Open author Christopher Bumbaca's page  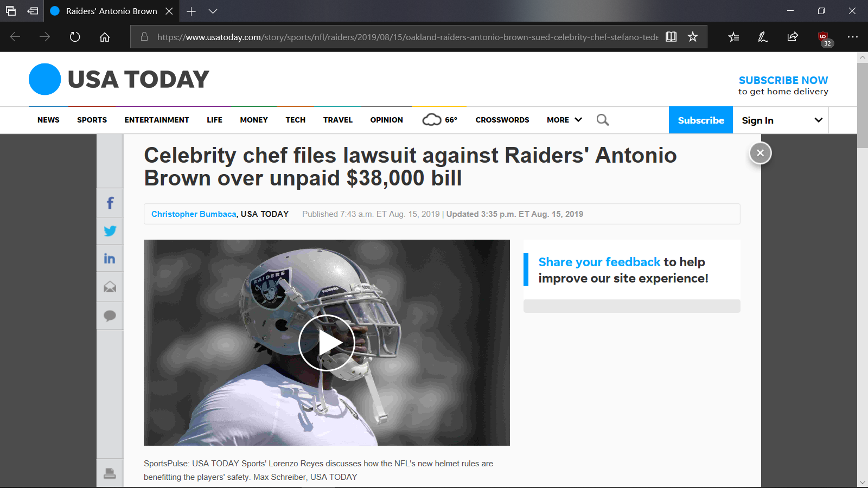click(x=194, y=214)
